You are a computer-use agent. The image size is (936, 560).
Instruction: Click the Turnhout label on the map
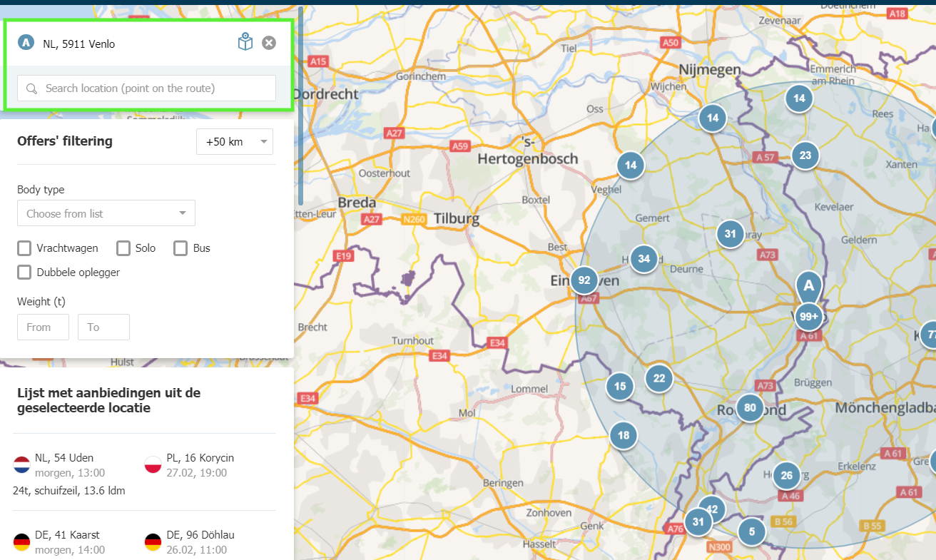(412, 341)
